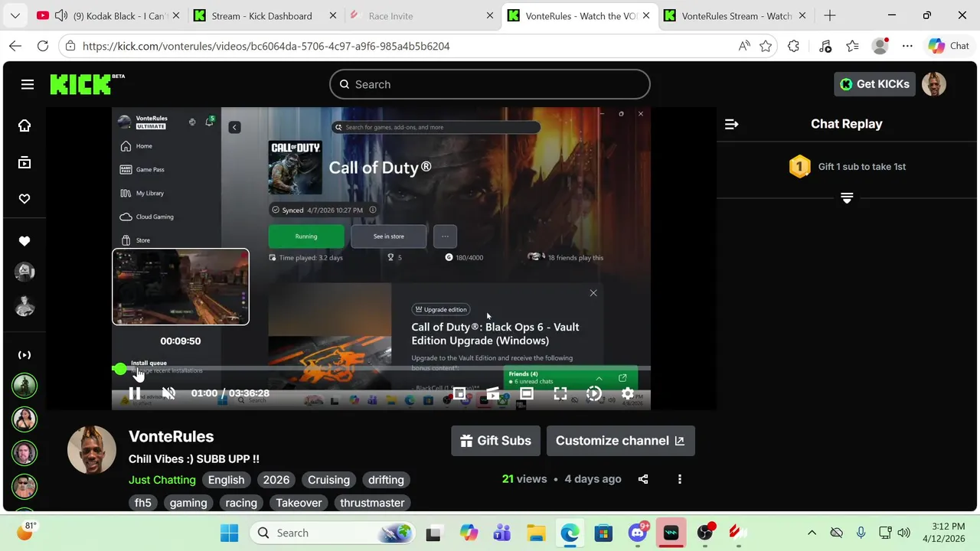Open OBS Studio from the taskbar
The height and width of the screenshot is (551, 980).
(x=705, y=533)
